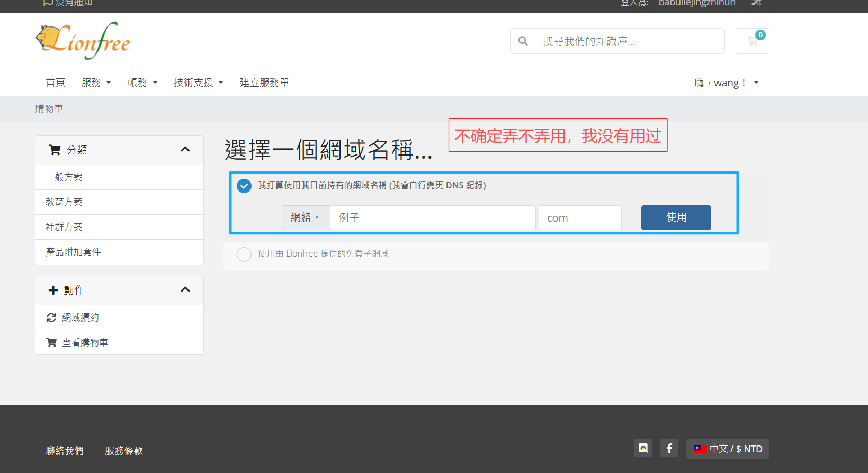Open the 服務 dropdown menu
The image size is (868, 473).
click(96, 83)
